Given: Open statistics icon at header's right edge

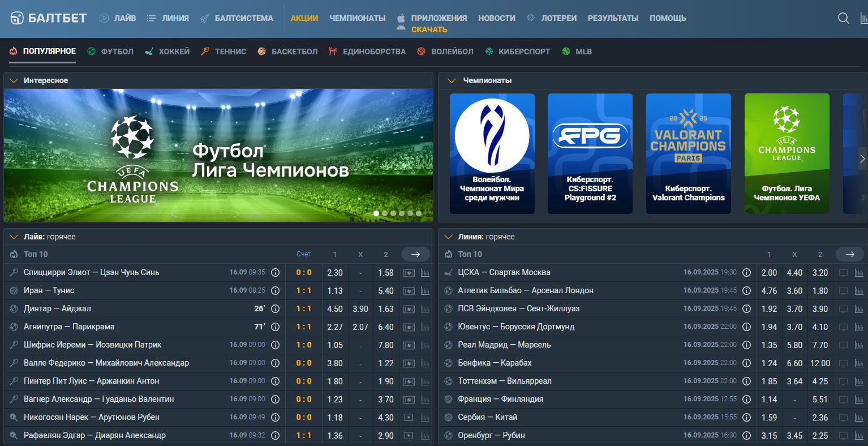Looking at the screenshot, I should (863, 18).
